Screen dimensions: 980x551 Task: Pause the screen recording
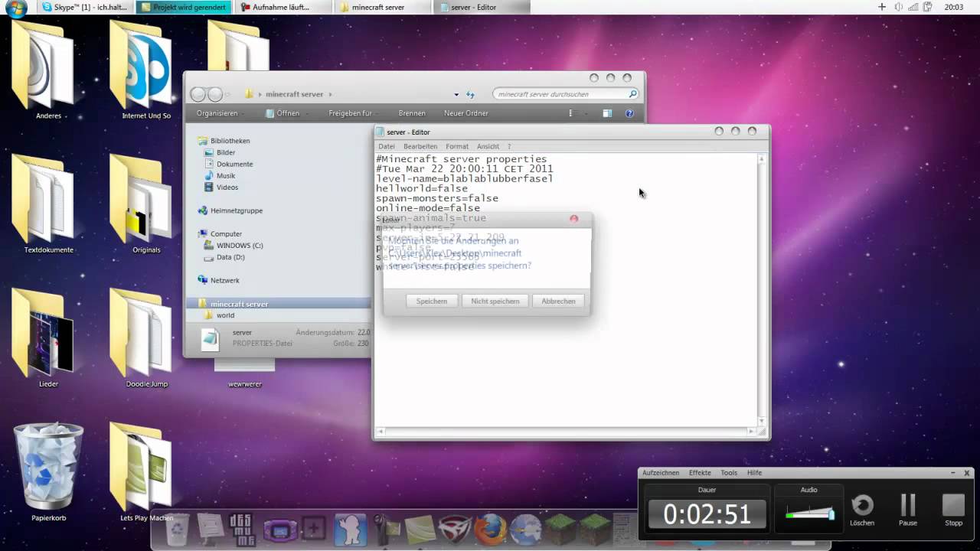pyautogui.click(x=908, y=506)
